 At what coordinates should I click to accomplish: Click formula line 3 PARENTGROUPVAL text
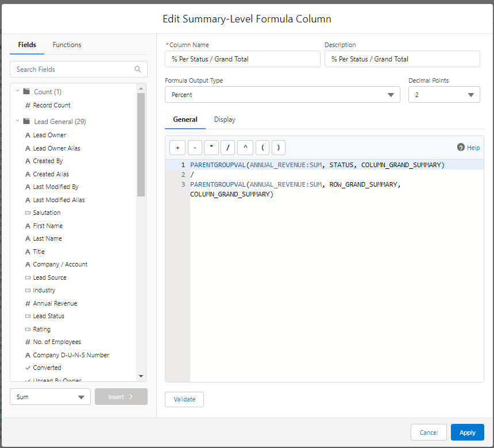click(x=218, y=184)
